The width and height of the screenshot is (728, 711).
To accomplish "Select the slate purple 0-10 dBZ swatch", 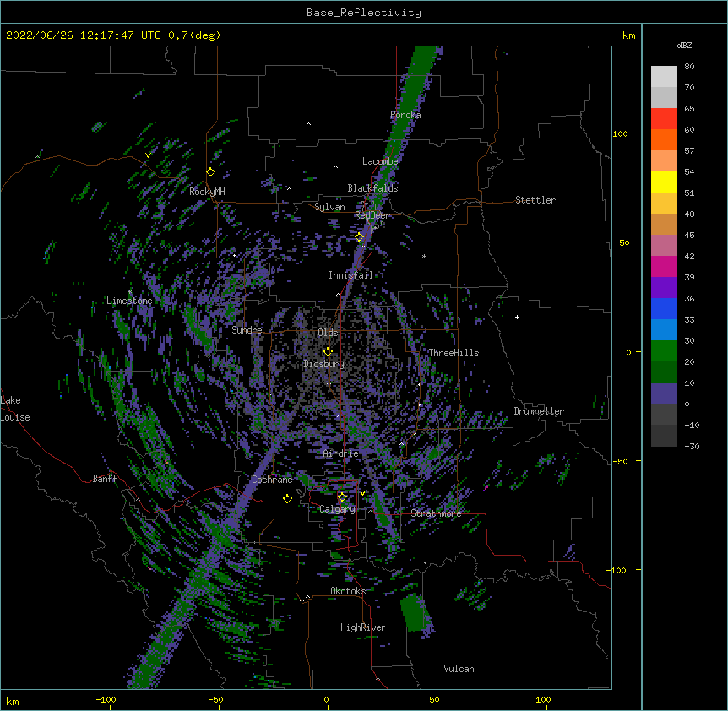I will 664,393.
